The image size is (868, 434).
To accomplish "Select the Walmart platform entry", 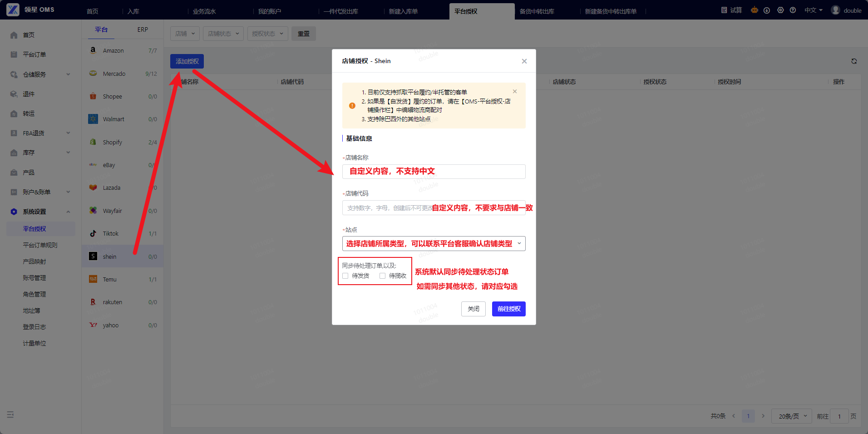I will [123, 119].
